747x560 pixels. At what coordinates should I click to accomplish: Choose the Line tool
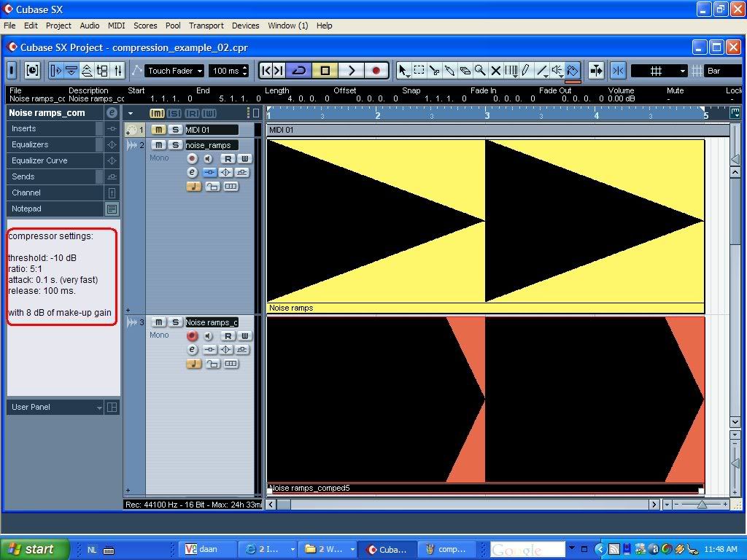(x=542, y=71)
